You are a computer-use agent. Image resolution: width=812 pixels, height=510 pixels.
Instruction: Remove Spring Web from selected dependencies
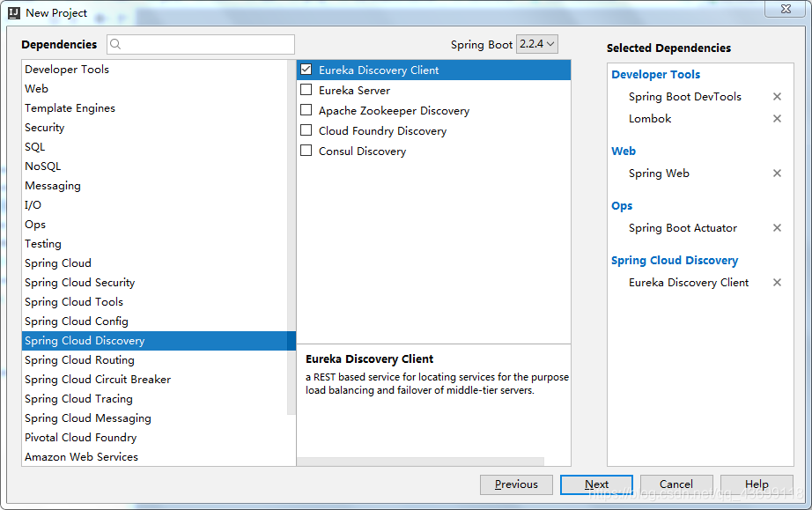click(x=777, y=173)
